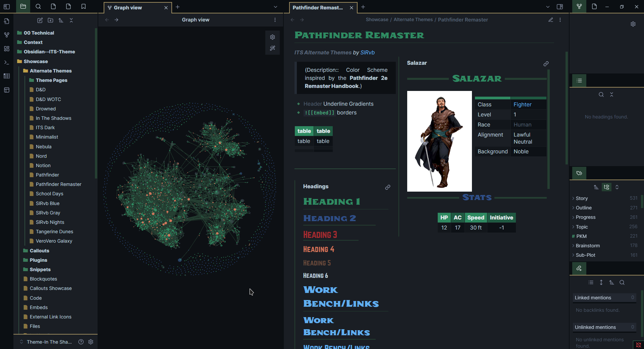This screenshot has width=644, height=349.
Task: Open right sidebar settings gear
Action: [633, 24]
